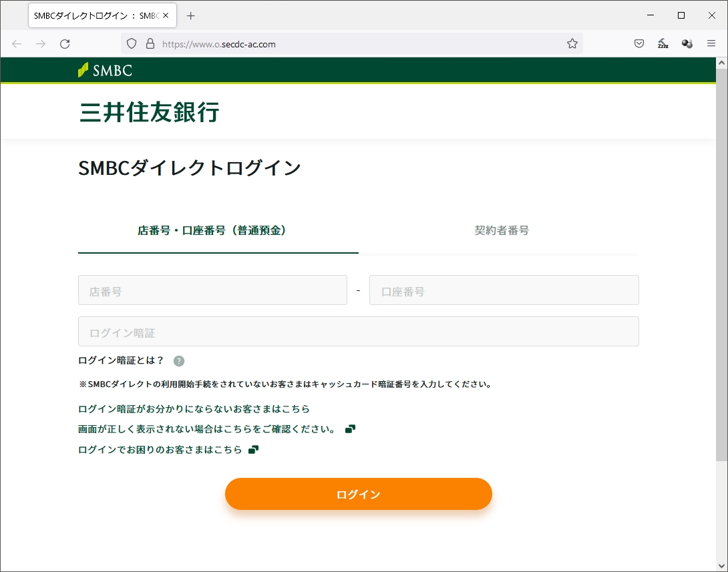Maximize the browser window
Screen dimensions: 728x572
pyautogui.click(x=681, y=15)
